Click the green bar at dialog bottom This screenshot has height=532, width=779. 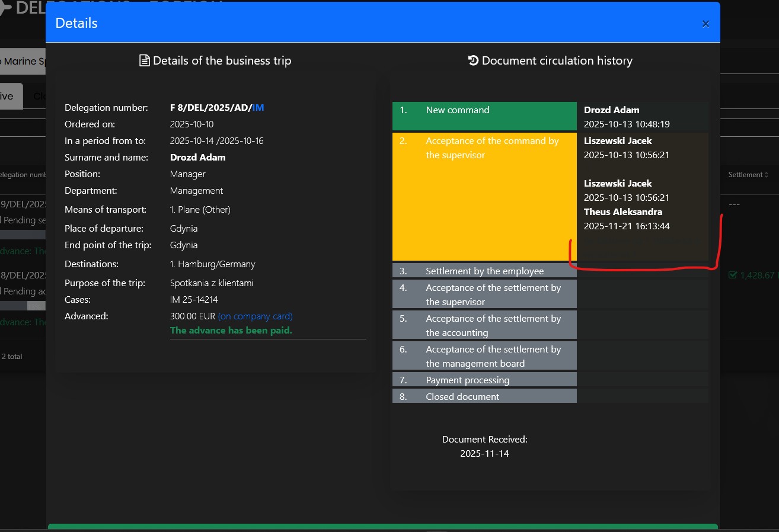pyautogui.click(x=382, y=527)
